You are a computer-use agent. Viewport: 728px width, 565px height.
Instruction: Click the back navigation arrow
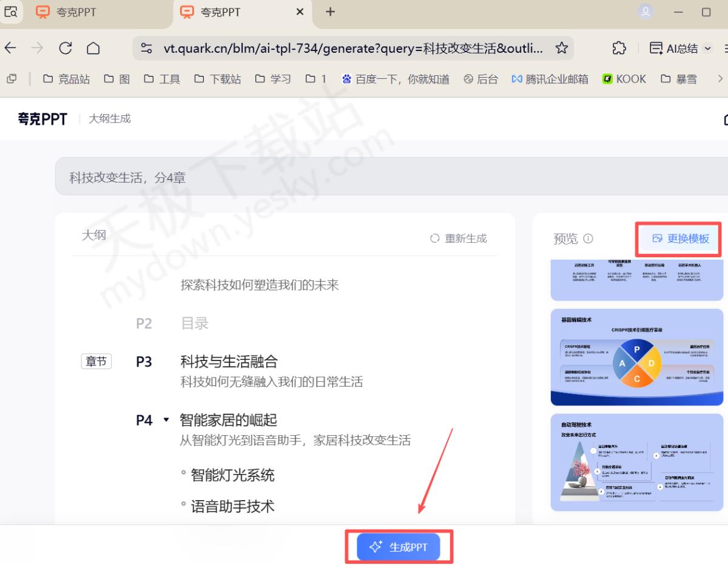click(11, 49)
